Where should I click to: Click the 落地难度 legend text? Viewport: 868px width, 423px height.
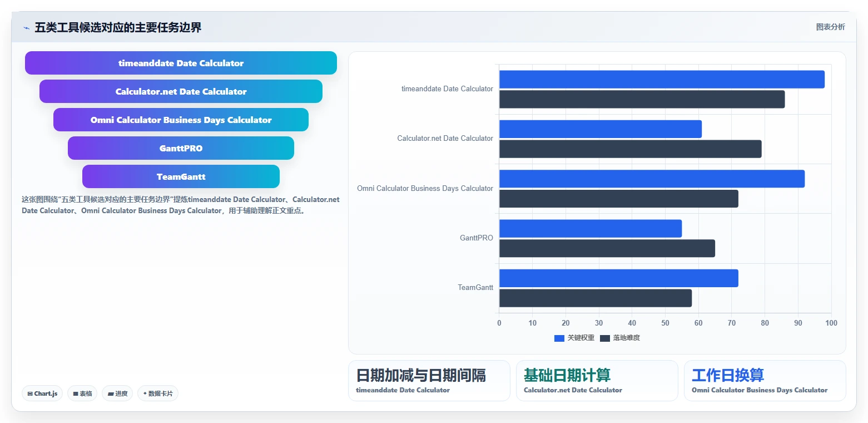(626, 338)
